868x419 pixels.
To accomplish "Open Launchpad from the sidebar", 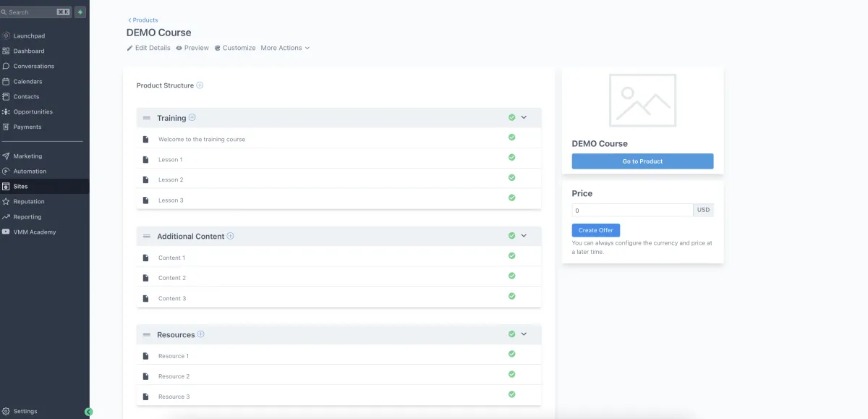I will [x=29, y=35].
